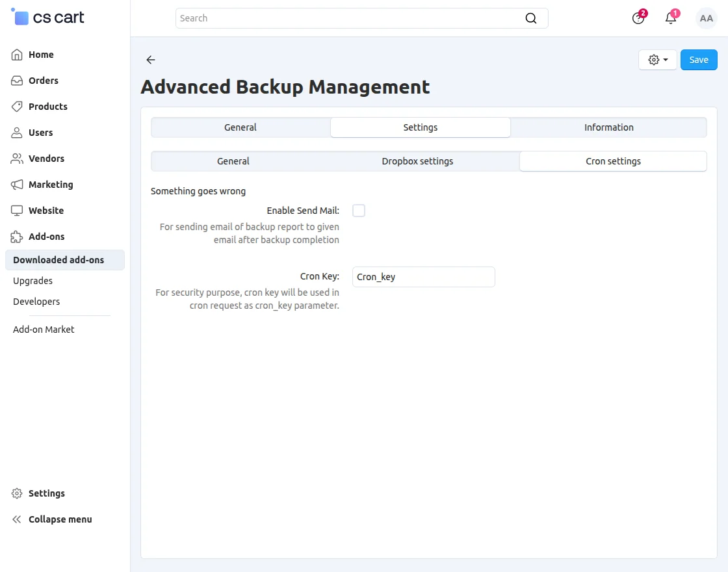Click the Add-ons puzzle icon
Image resolution: width=728 pixels, height=572 pixels.
(x=17, y=237)
